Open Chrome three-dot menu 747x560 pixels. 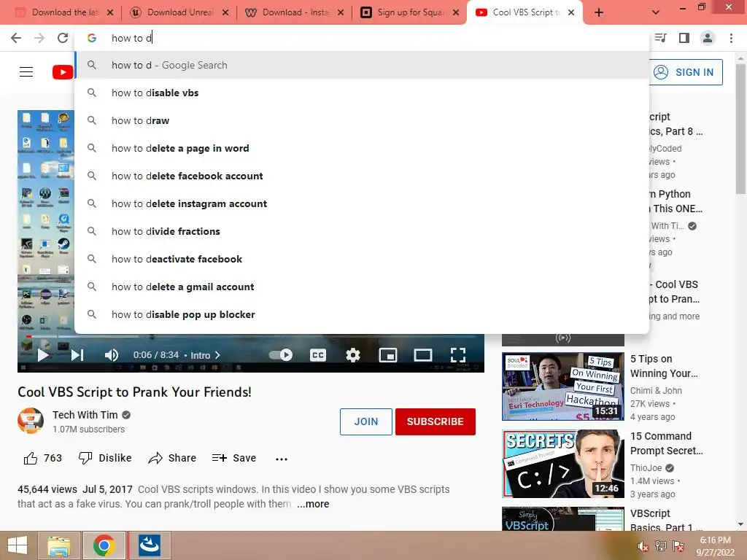click(x=731, y=38)
